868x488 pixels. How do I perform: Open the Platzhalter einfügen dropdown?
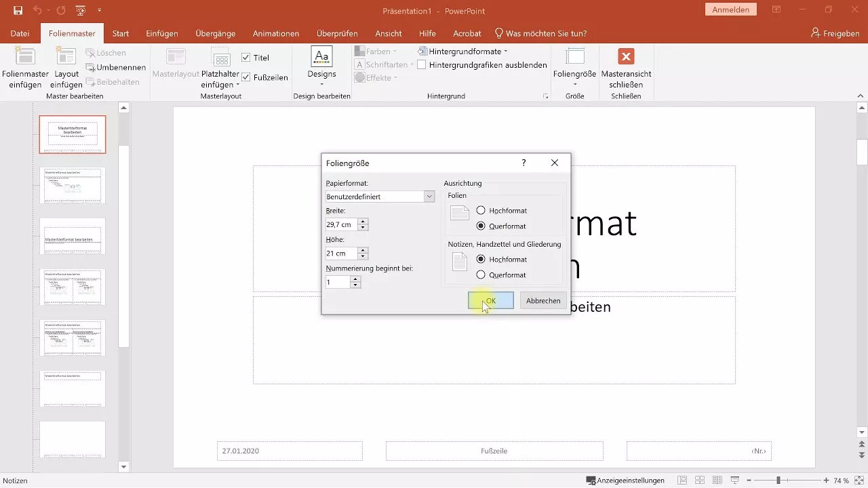pos(220,68)
